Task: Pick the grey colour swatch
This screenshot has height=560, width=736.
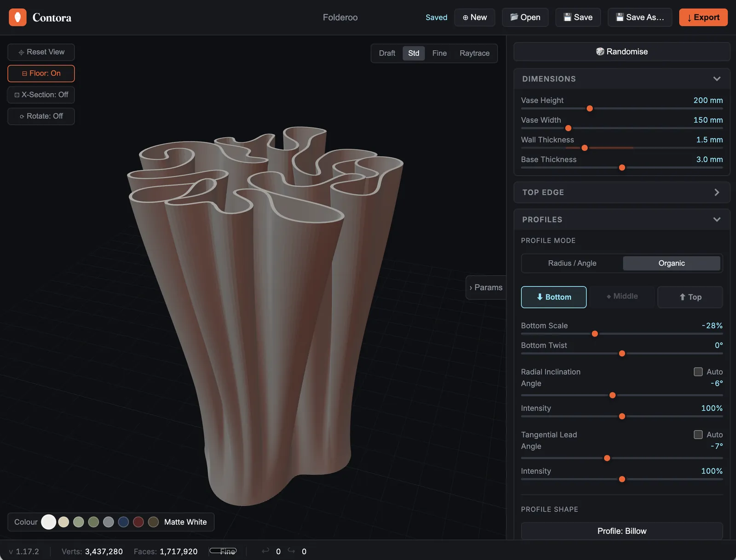Action: point(109,522)
